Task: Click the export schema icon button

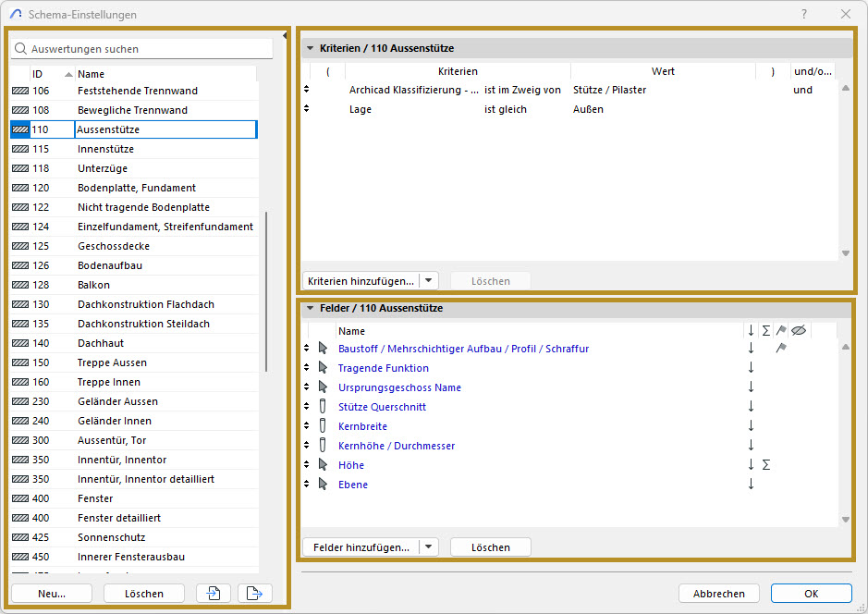Action: click(x=254, y=594)
